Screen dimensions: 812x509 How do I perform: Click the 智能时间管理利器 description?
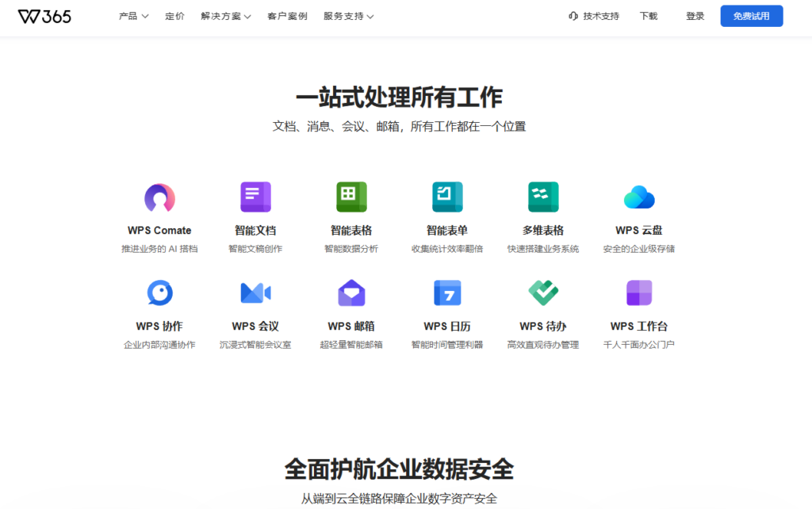(447, 345)
